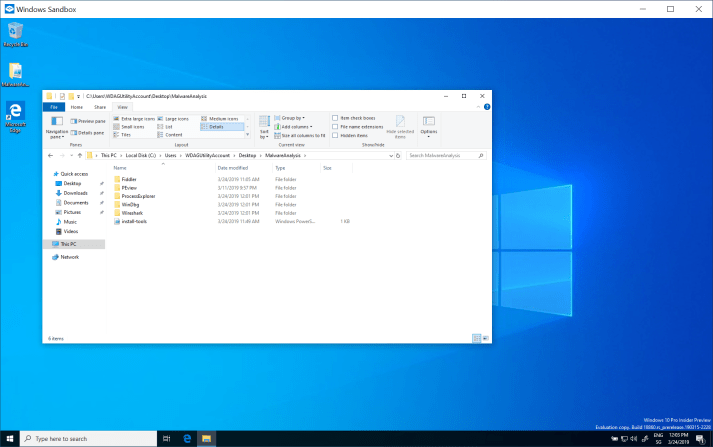Select the install-tools PowerShell script icon
The image size is (713, 447).
[x=116, y=221]
